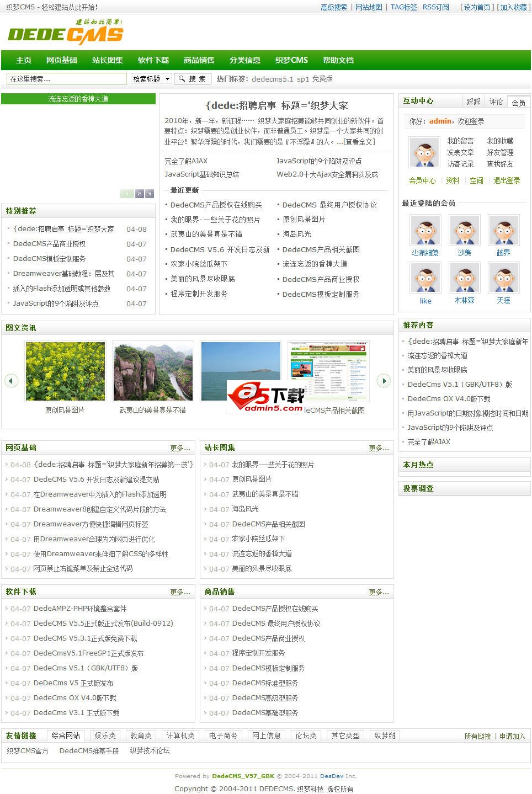Viewport: 532px width, 794px height.
Task: Open the DedeCMS产品相关截图 screenshot thumbnail
Action: 328,371
